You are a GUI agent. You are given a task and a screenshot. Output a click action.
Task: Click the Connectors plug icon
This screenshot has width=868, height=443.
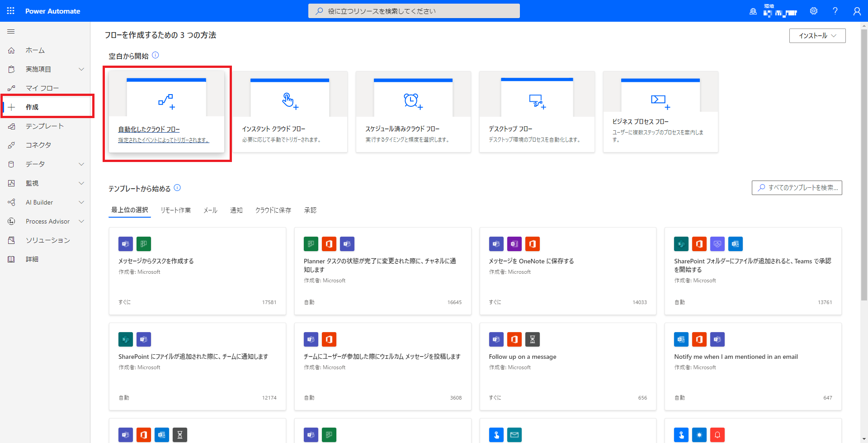point(12,145)
